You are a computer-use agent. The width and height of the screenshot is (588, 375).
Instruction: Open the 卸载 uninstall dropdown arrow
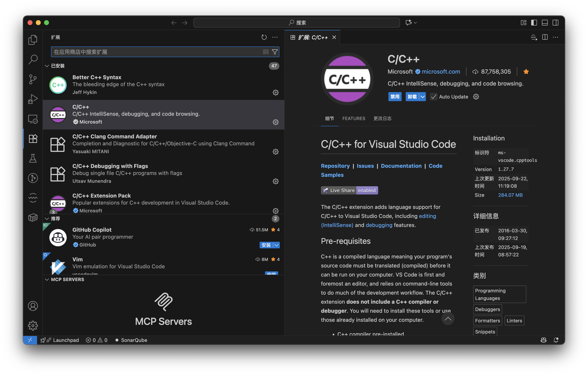pos(422,97)
